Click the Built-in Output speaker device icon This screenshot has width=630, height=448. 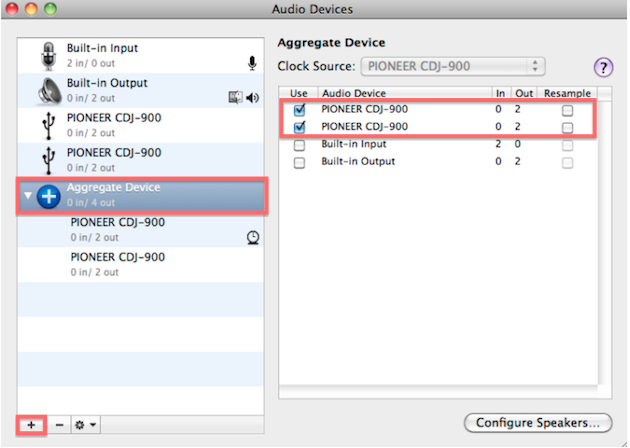coord(49,91)
